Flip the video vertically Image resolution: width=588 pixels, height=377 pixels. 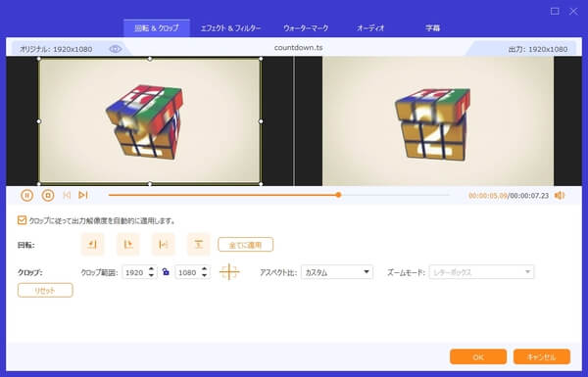pyautogui.click(x=198, y=245)
